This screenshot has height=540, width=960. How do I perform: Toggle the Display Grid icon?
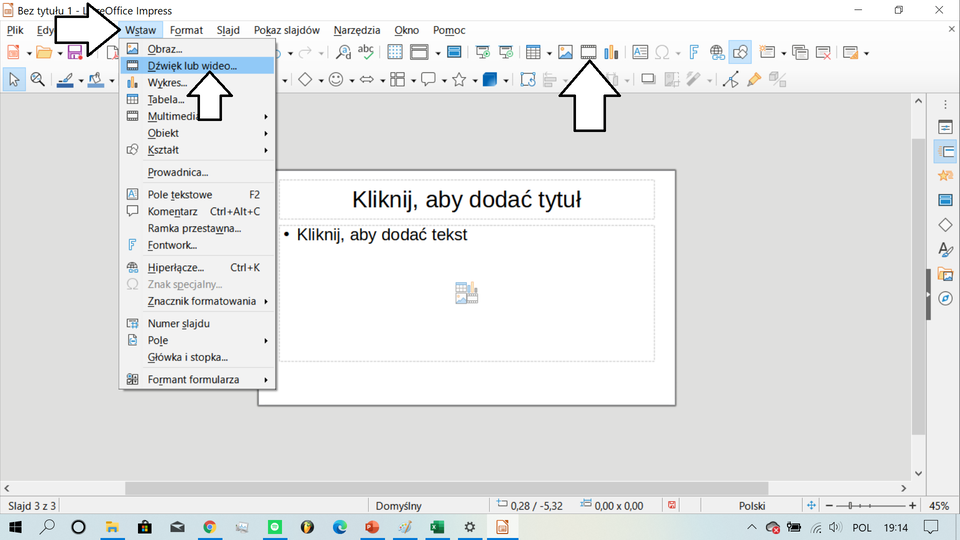[x=395, y=53]
